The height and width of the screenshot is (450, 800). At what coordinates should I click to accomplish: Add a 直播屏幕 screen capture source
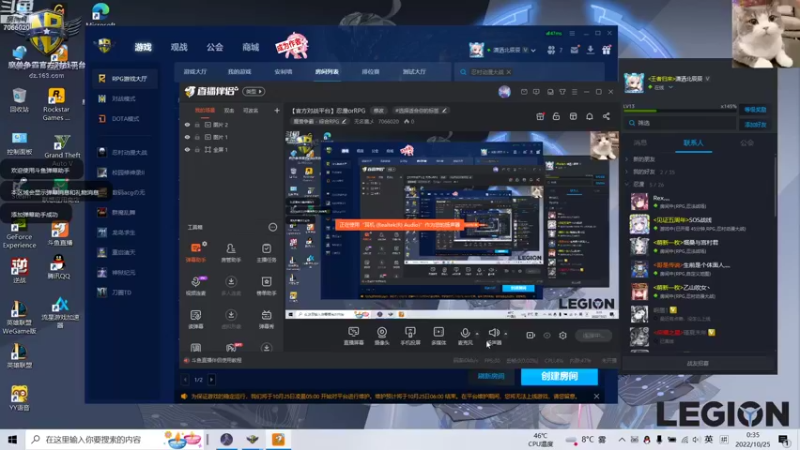[x=354, y=336]
